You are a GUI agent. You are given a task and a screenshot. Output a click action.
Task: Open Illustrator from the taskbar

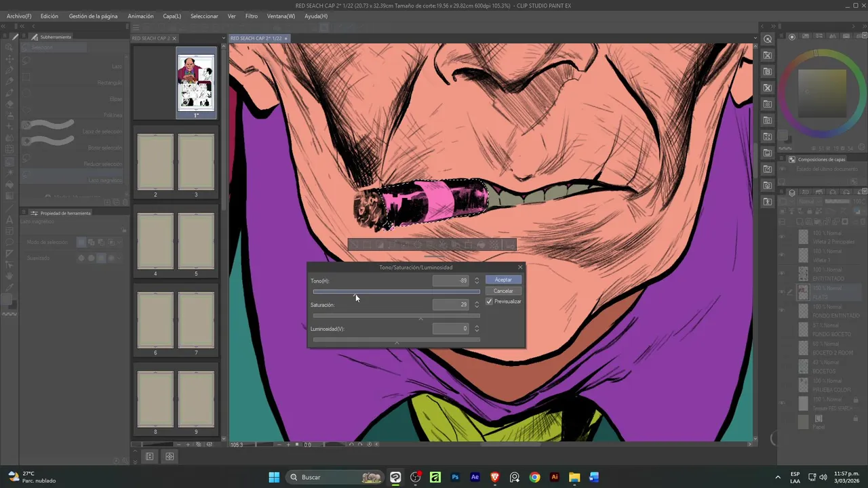555,477
